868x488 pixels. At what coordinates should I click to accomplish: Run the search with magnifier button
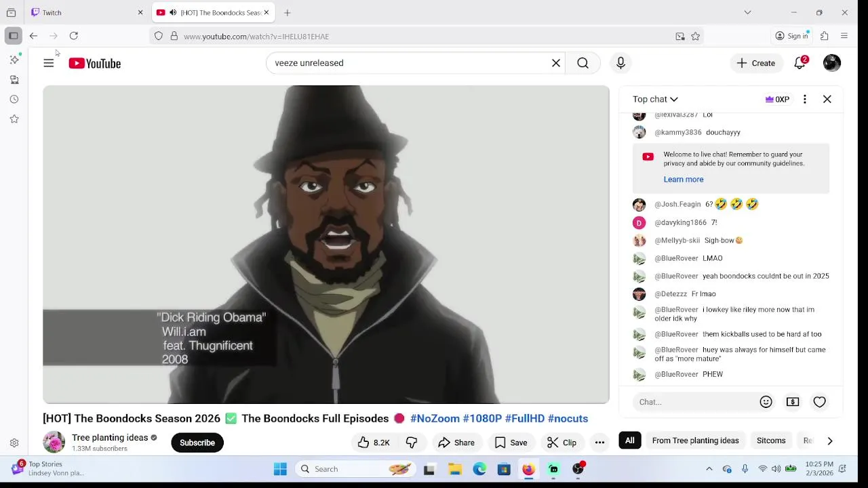coord(583,63)
